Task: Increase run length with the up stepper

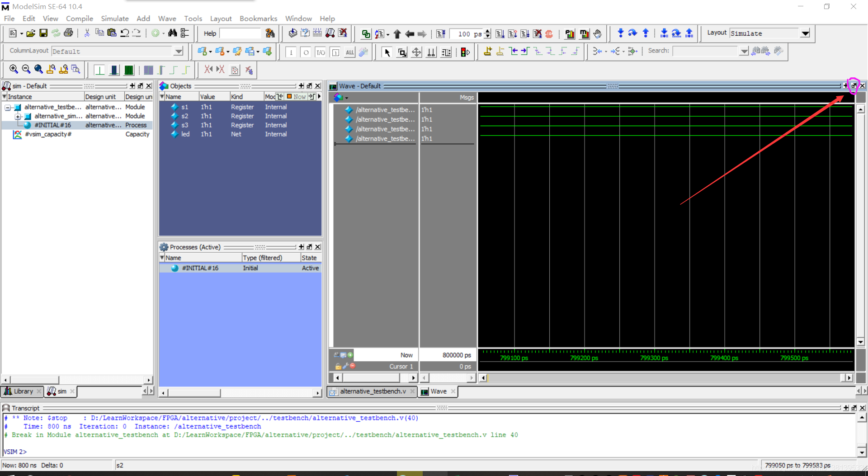Action: point(487,31)
